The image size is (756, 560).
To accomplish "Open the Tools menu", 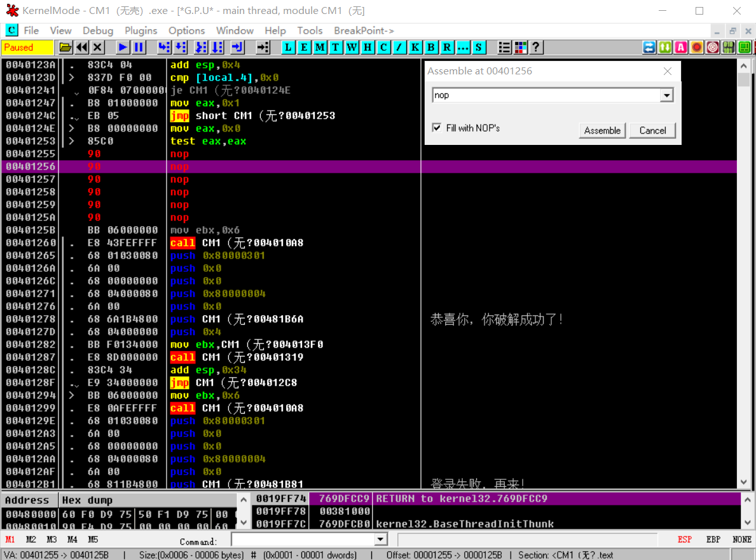I will [310, 31].
